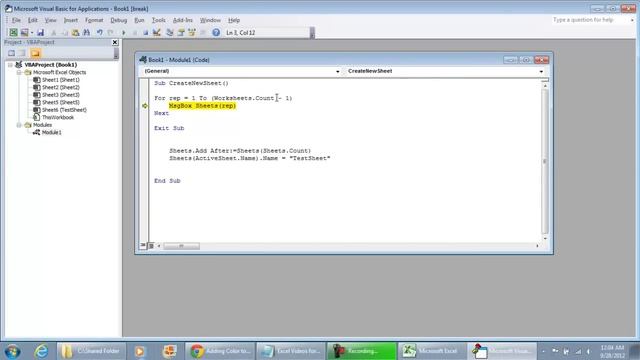Open the Debug menu
640x360 pixels.
point(118,20)
